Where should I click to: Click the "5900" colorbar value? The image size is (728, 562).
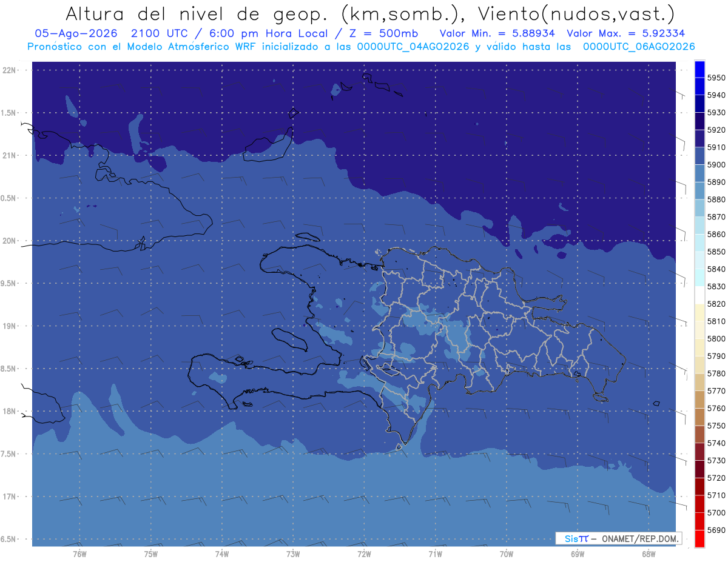point(716,164)
